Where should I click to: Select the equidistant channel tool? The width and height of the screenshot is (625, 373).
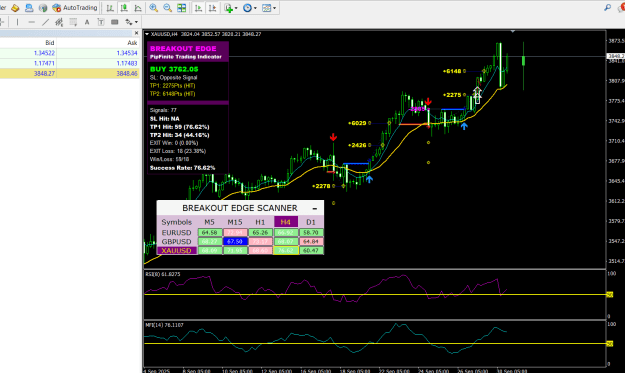coord(59,22)
